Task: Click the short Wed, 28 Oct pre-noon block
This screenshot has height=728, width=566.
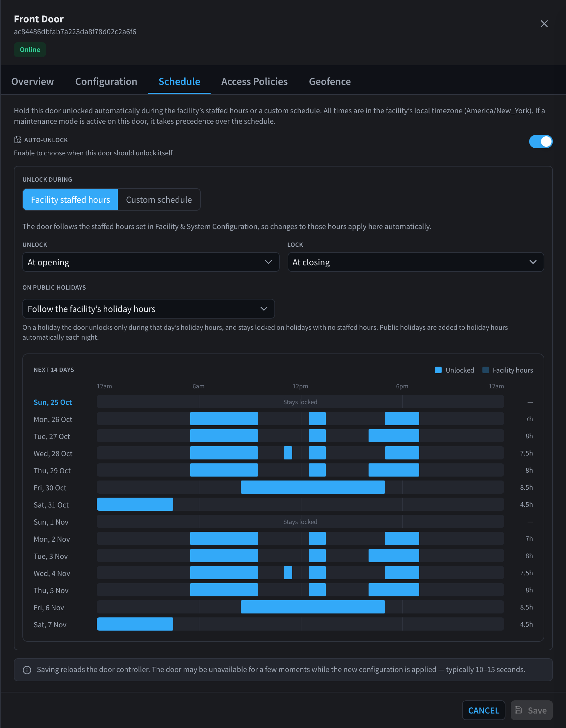Action: pos(288,453)
